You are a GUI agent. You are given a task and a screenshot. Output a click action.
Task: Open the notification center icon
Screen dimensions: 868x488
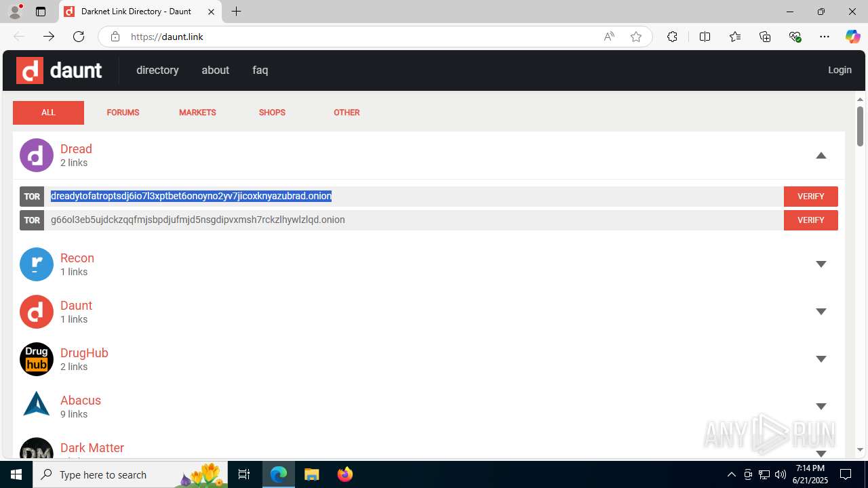point(846,474)
